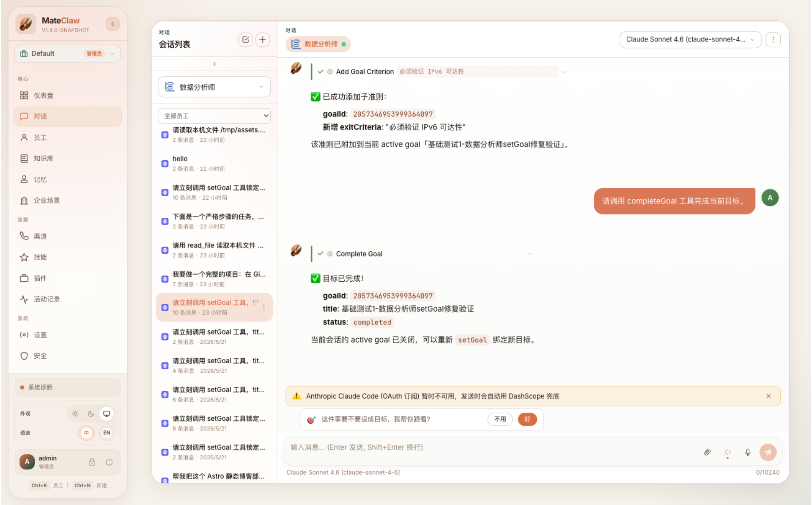Image resolution: width=812 pixels, height=505 pixels.
Task: Click the MateClaw logo icon
Action: pyautogui.click(x=26, y=24)
